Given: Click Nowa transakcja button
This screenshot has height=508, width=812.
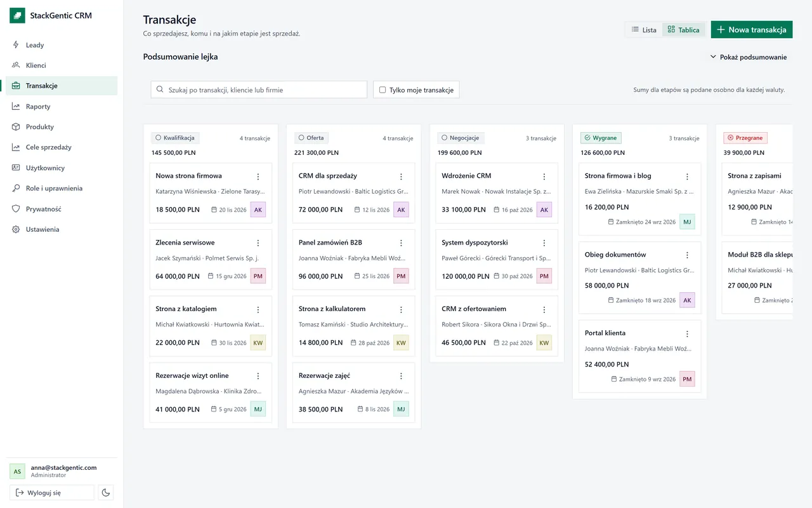Looking at the screenshot, I should (x=752, y=30).
